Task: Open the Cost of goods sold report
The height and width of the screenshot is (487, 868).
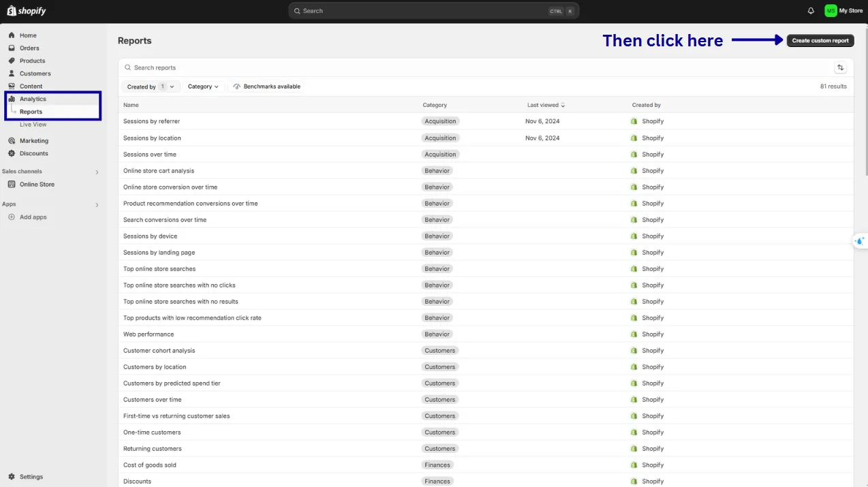Action: point(150,465)
